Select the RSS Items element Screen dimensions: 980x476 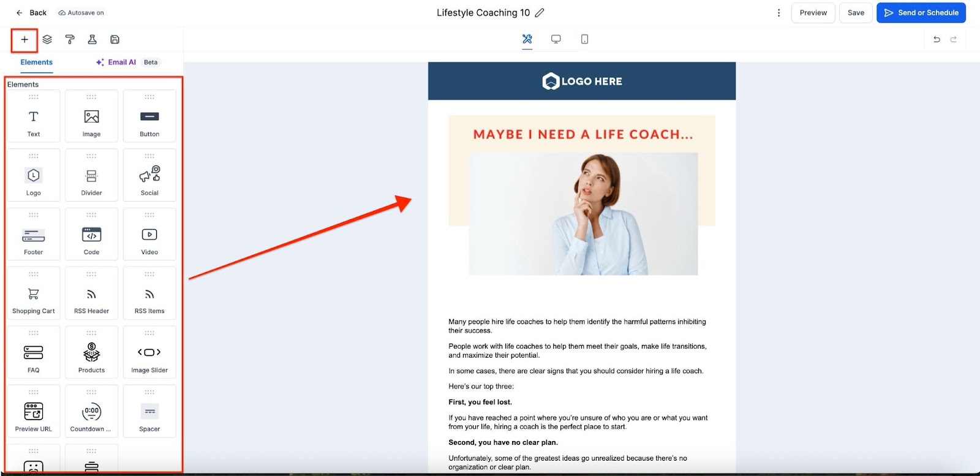click(x=149, y=293)
